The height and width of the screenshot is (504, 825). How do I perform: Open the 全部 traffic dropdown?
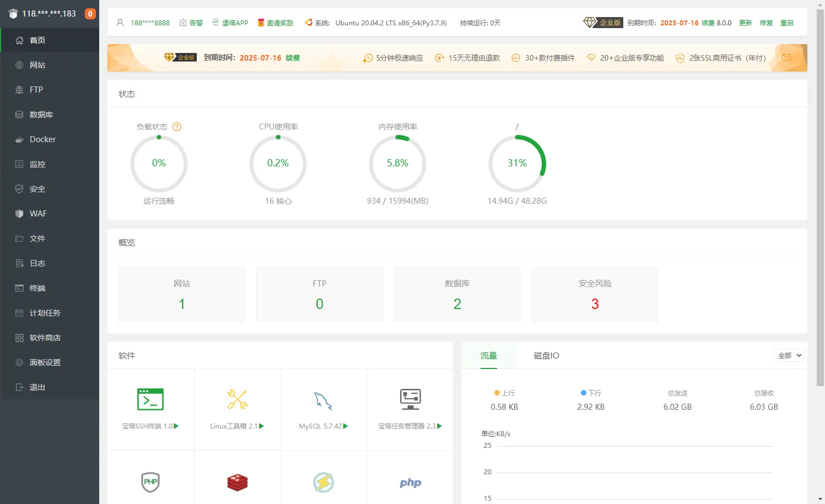point(789,355)
